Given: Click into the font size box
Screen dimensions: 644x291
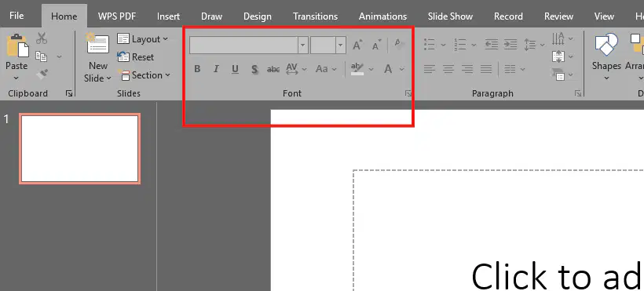Looking at the screenshot, I should coord(323,45).
